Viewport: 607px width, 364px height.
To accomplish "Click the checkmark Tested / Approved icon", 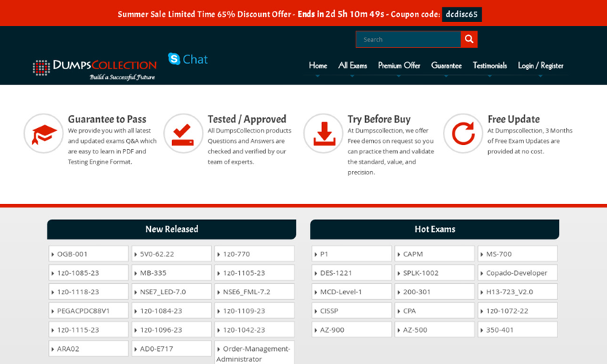I will coord(184,133).
